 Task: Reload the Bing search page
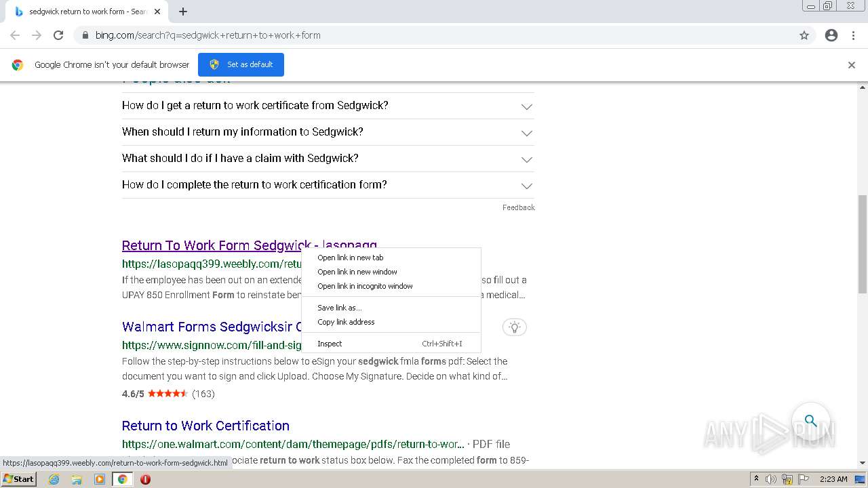pos(58,35)
